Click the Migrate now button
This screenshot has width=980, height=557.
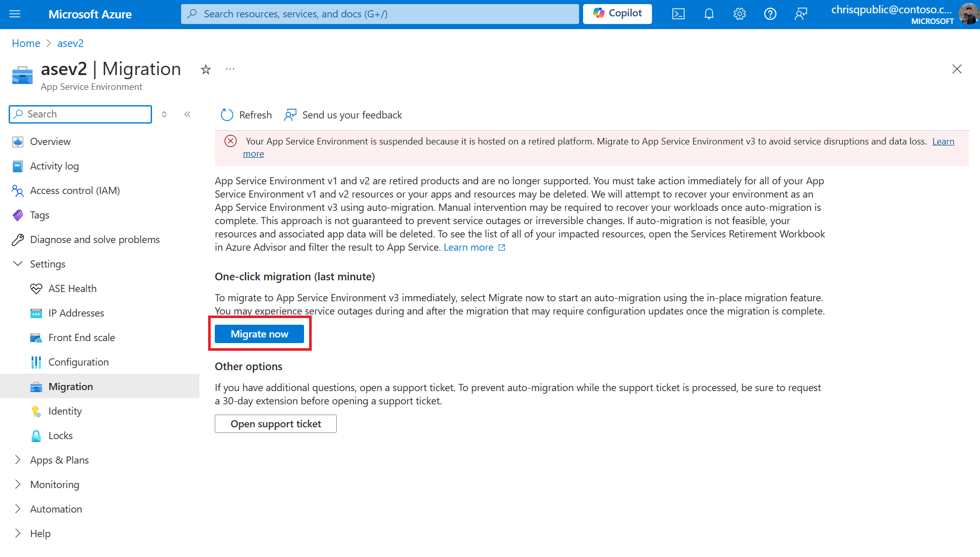260,334
